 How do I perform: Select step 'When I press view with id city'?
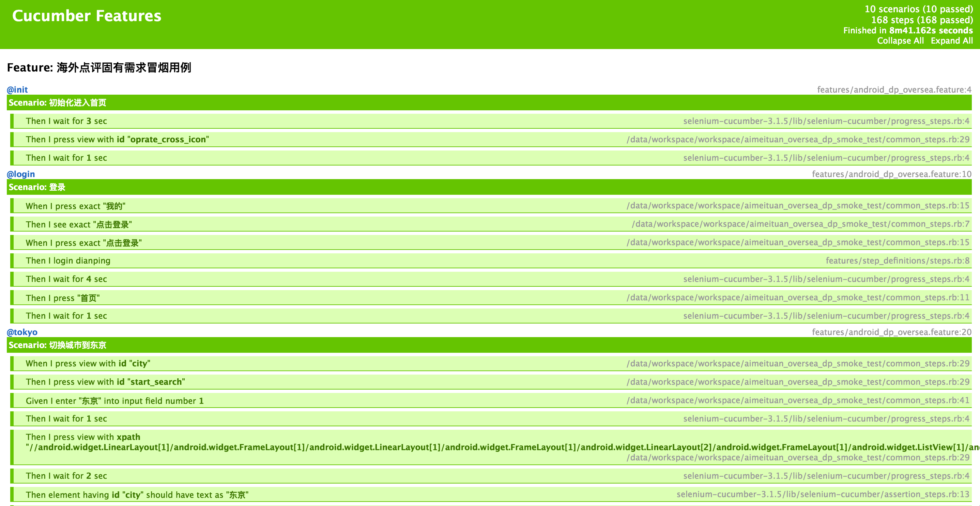[491, 363]
